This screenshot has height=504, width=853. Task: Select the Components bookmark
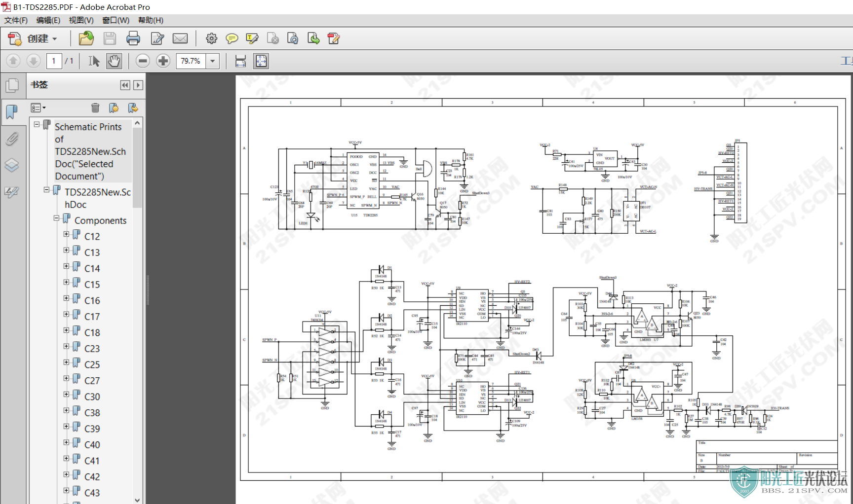(x=100, y=220)
